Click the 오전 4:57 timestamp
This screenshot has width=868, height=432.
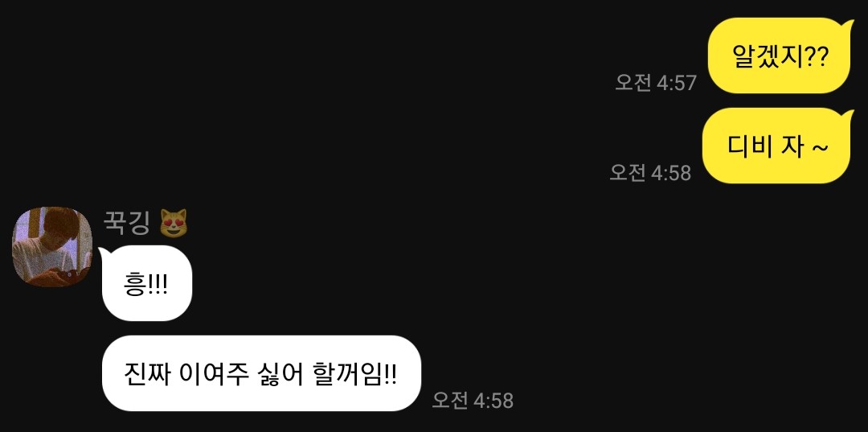click(656, 83)
